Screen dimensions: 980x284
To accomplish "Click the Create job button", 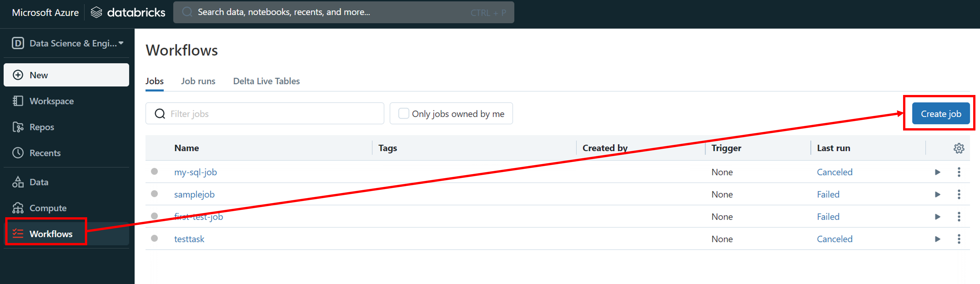I will [940, 113].
